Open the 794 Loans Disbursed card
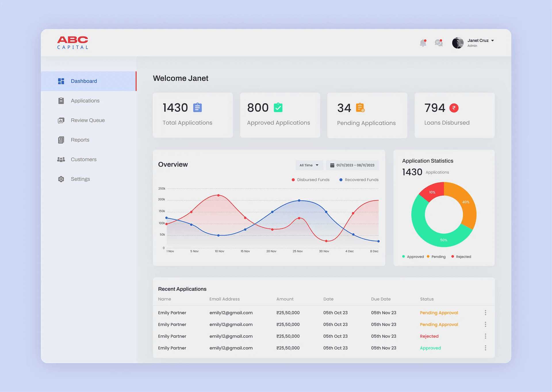The width and height of the screenshot is (552, 392). [x=455, y=115]
